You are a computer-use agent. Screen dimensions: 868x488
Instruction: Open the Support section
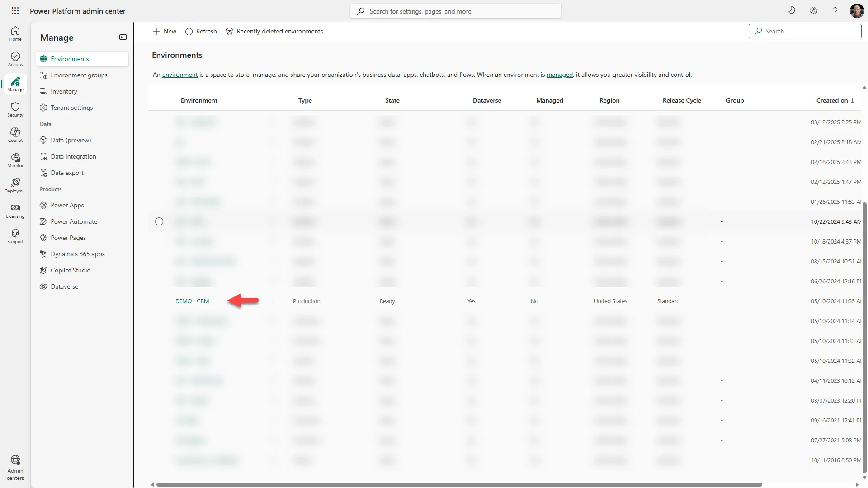tap(15, 235)
